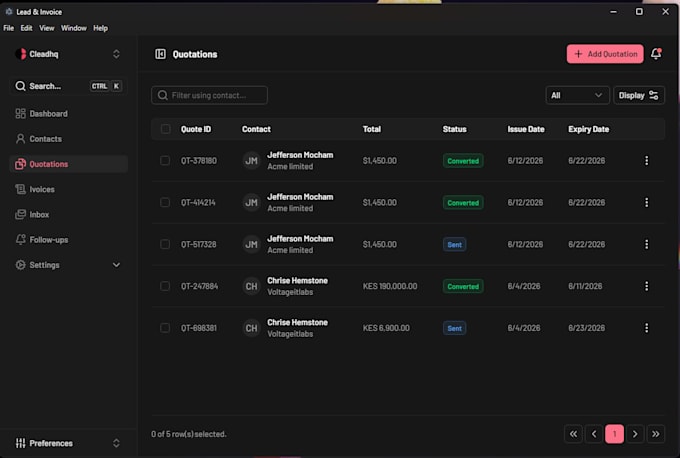Viewport: 680px width, 458px height.
Task: Open actions menu for quote QT-378180
Action: (646, 160)
